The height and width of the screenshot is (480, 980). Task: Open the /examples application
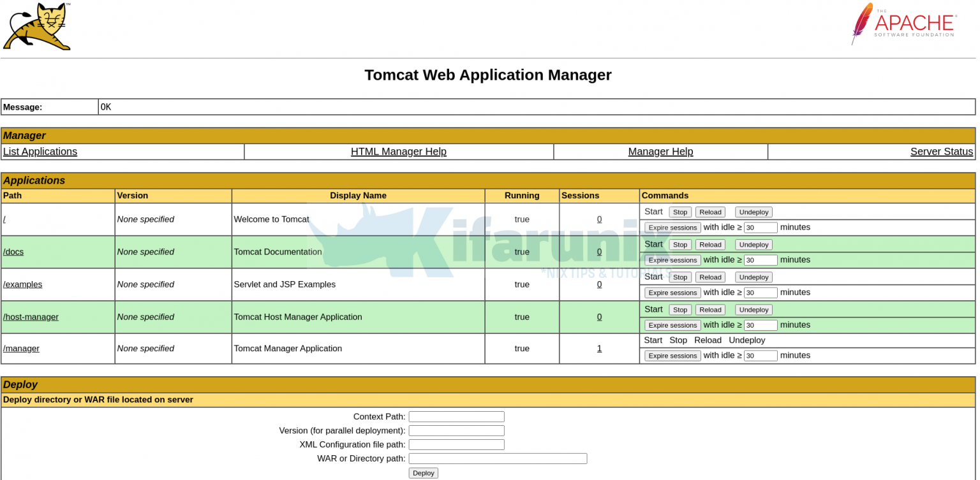coord(22,284)
